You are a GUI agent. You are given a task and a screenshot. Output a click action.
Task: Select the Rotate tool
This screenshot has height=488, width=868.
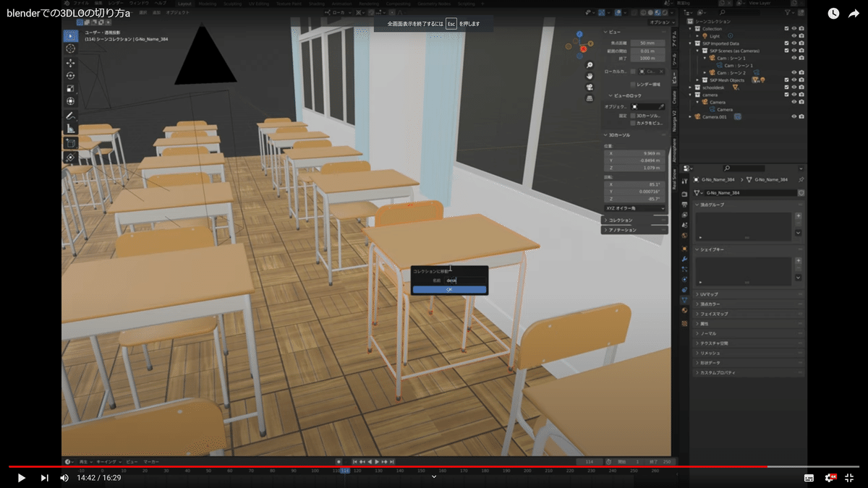(70, 76)
